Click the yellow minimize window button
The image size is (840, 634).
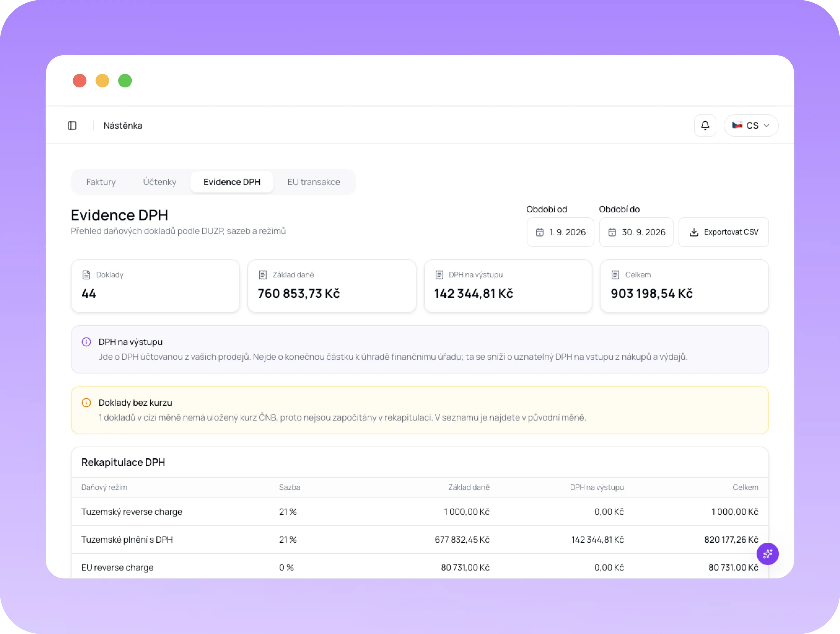coord(102,80)
